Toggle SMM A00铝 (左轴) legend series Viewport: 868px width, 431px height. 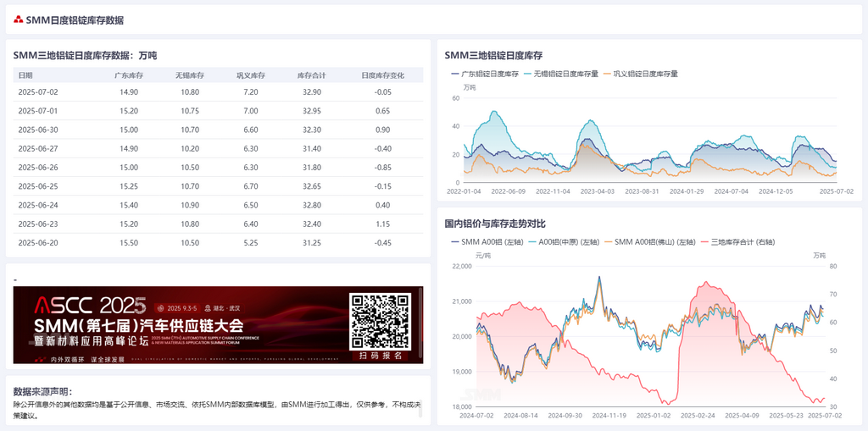click(x=488, y=242)
